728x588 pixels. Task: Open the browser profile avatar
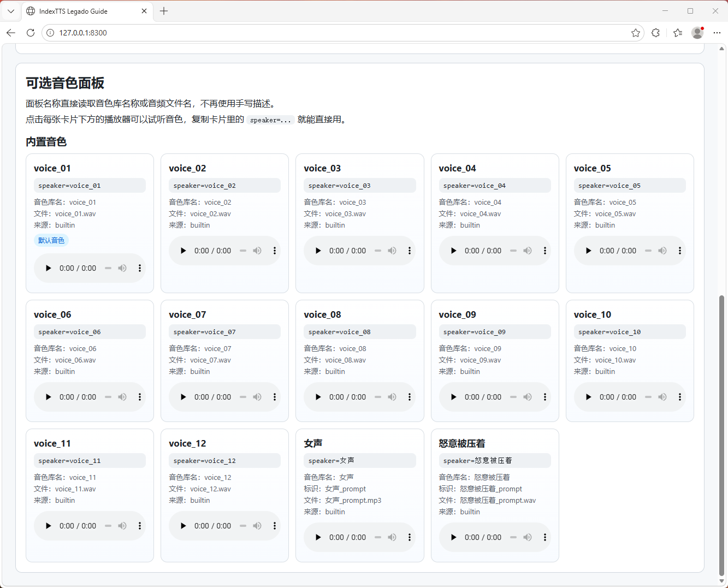click(x=697, y=33)
